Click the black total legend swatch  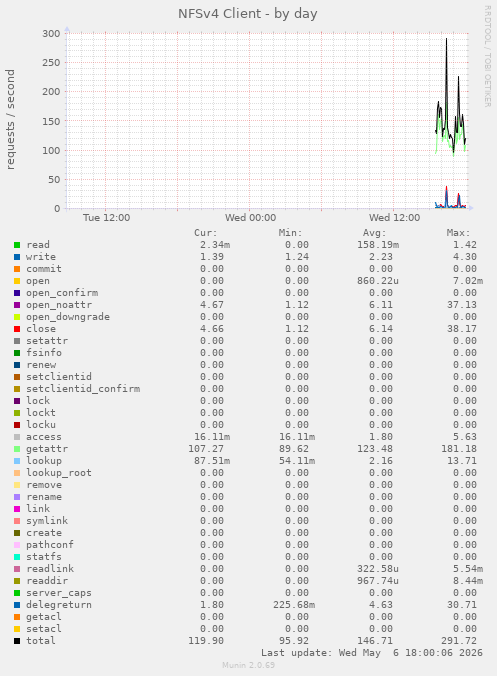point(17,641)
